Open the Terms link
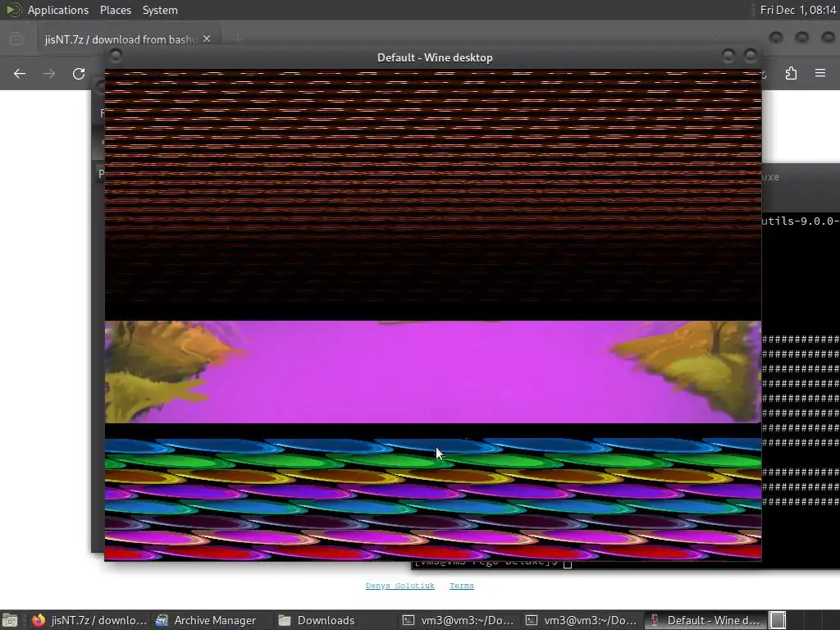840x630 pixels. coord(461,586)
